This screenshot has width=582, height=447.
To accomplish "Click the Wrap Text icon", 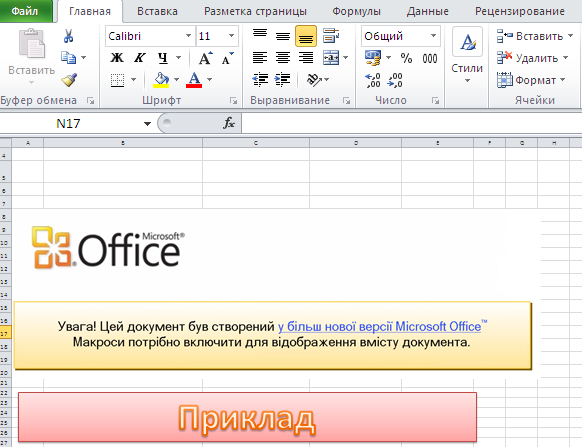I will tap(331, 36).
